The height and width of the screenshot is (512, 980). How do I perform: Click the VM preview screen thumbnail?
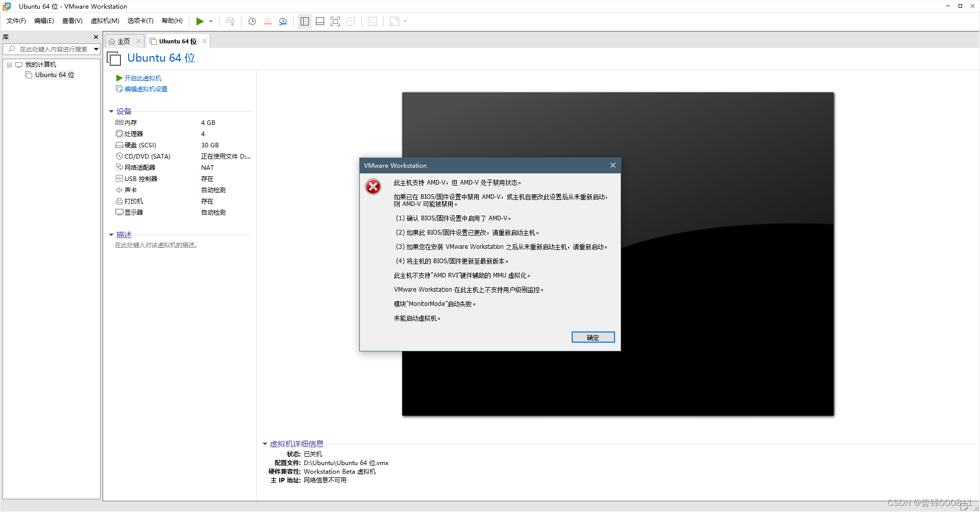pyautogui.click(x=618, y=254)
